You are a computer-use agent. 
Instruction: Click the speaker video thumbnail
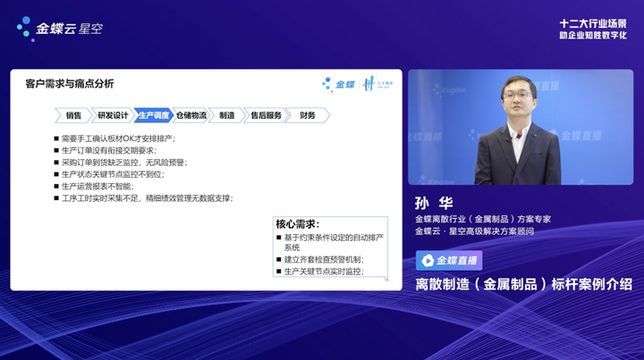point(521,127)
